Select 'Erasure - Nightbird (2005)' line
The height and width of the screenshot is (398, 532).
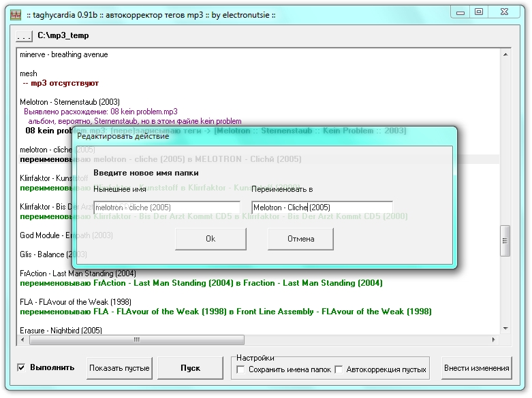coord(61,331)
